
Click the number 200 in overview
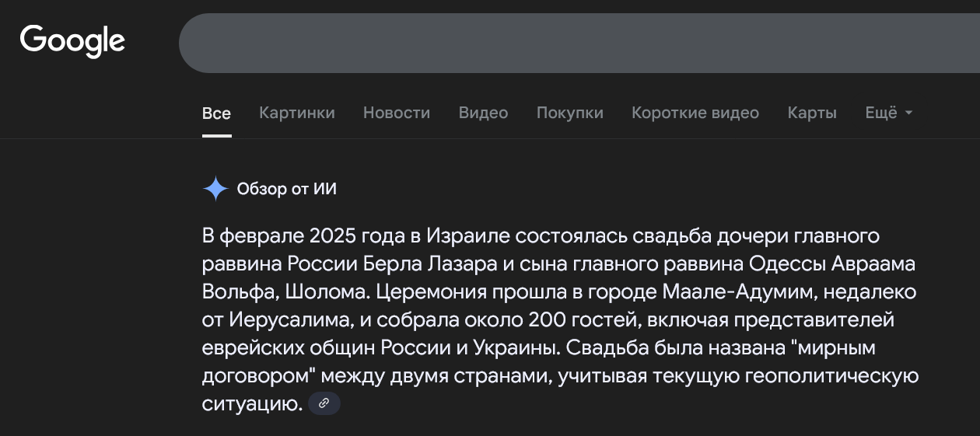click(x=546, y=320)
